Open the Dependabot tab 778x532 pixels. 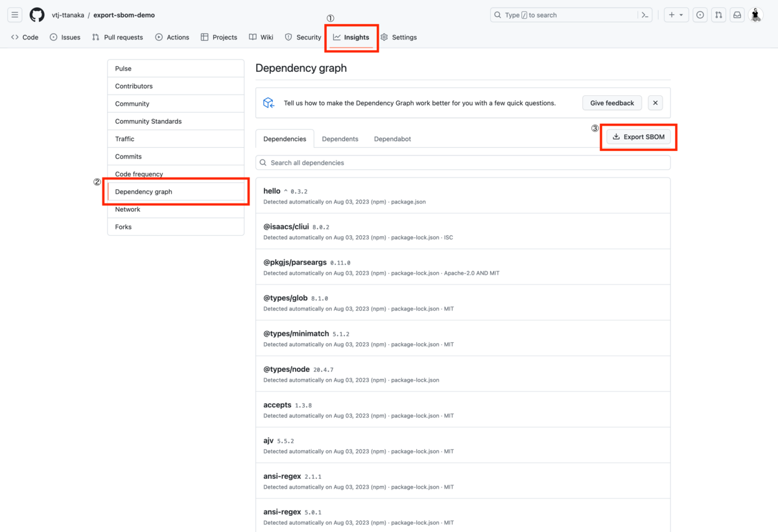click(x=392, y=138)
